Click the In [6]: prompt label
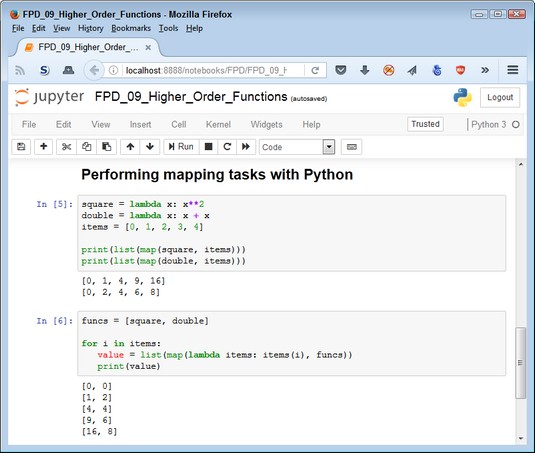This screenshot has height=453, width=535. tap(55, 321)
